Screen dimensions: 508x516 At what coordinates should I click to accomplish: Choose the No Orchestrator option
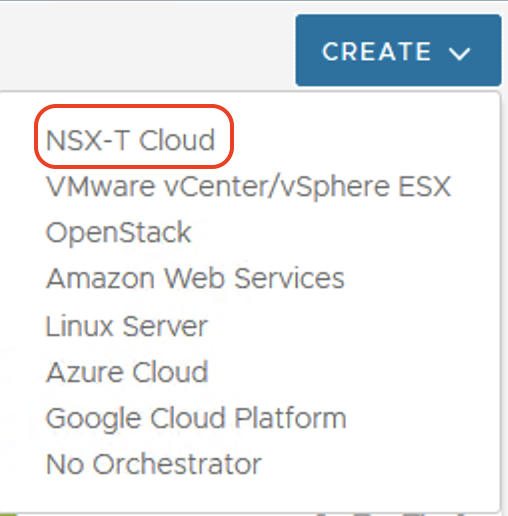[x=154, y=464]
